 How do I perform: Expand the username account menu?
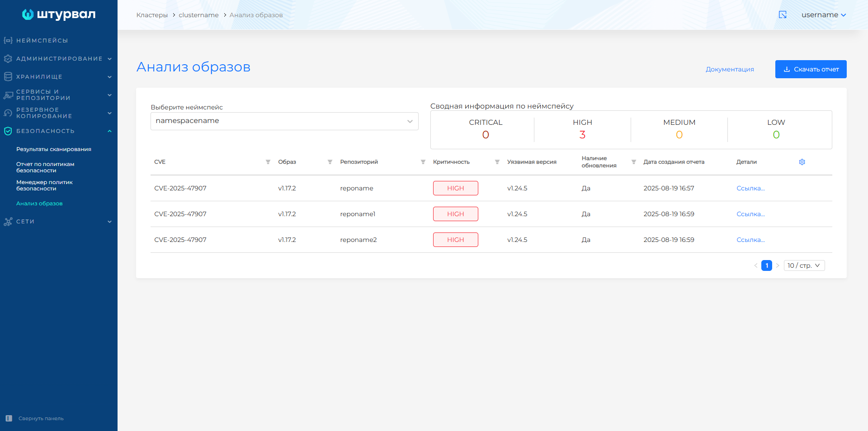(824, 14)
